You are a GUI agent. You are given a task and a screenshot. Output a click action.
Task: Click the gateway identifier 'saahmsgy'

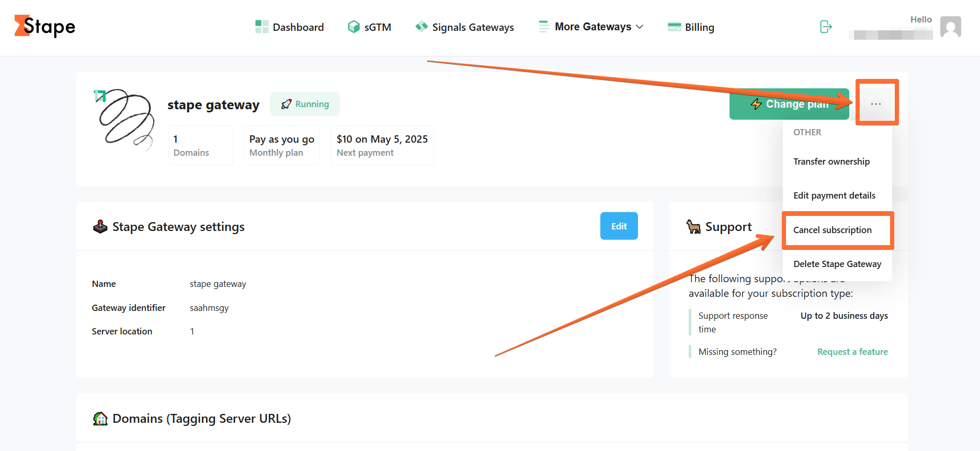pyautogui.click(x=209, y=308)
